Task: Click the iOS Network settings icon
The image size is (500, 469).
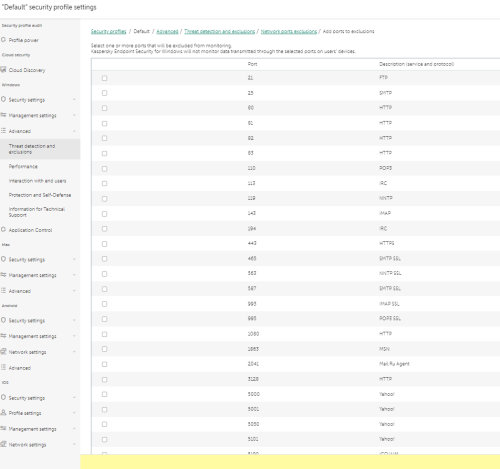Action: pos(3,444)
